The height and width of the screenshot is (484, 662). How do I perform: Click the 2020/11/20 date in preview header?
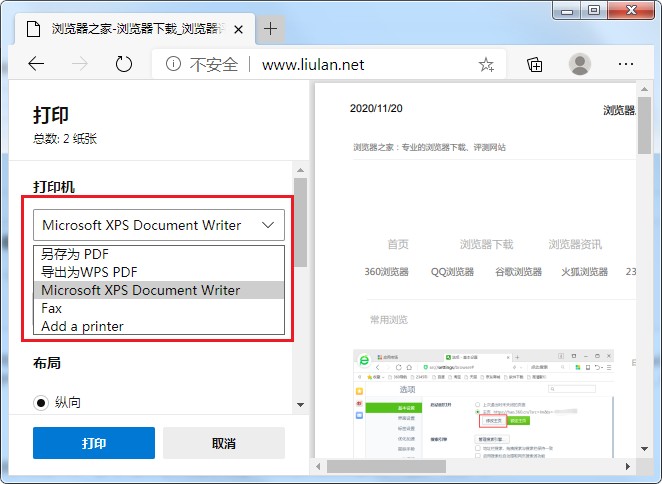[x=376, y=109]
